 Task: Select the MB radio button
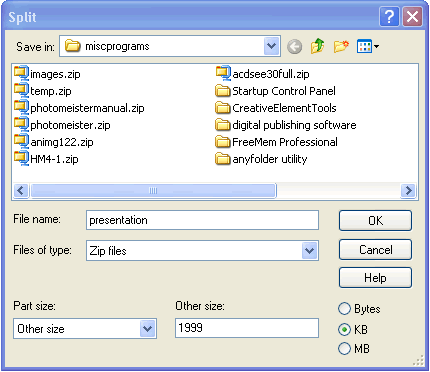tap(344, 349)
